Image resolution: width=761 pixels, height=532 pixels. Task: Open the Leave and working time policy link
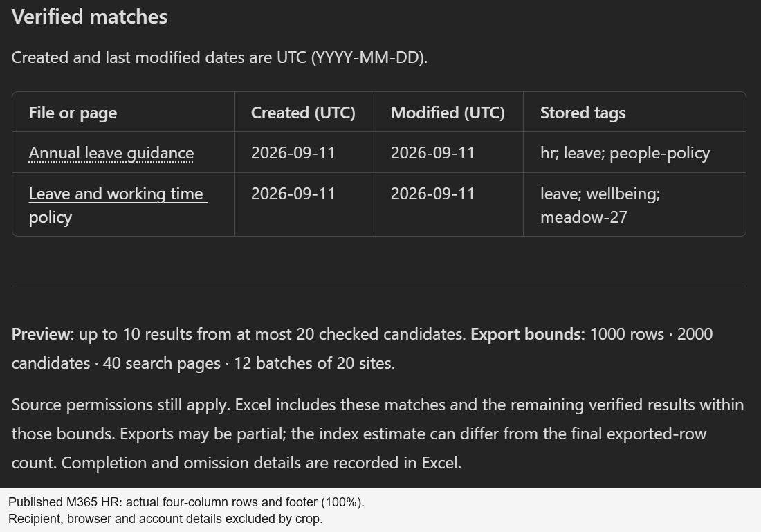[118, 205]
